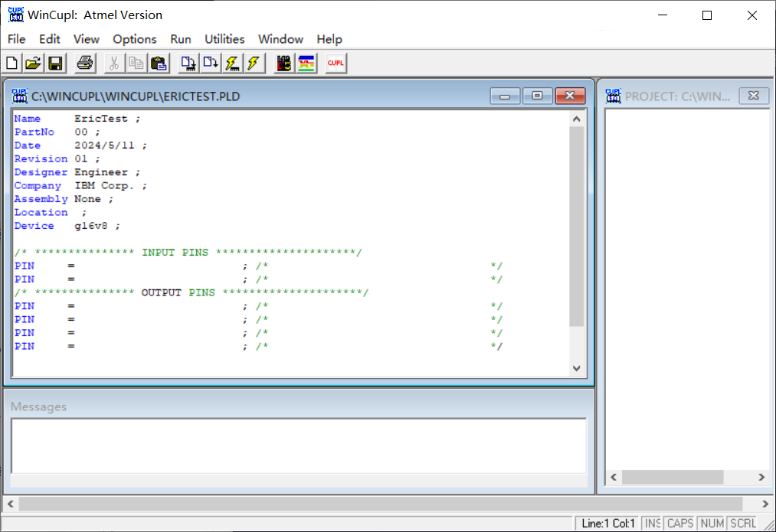Image resolution: width=776 pixels, height=532 pixels.
Task: Create a new file with toolbar icon
Action: coord(11,64)
